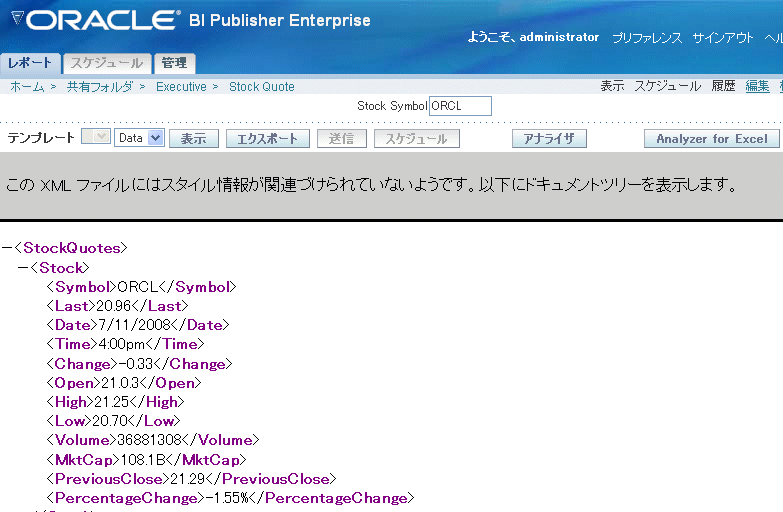Open the レポート tab
The image size is (783, 512).
click(x=30, y=63)
